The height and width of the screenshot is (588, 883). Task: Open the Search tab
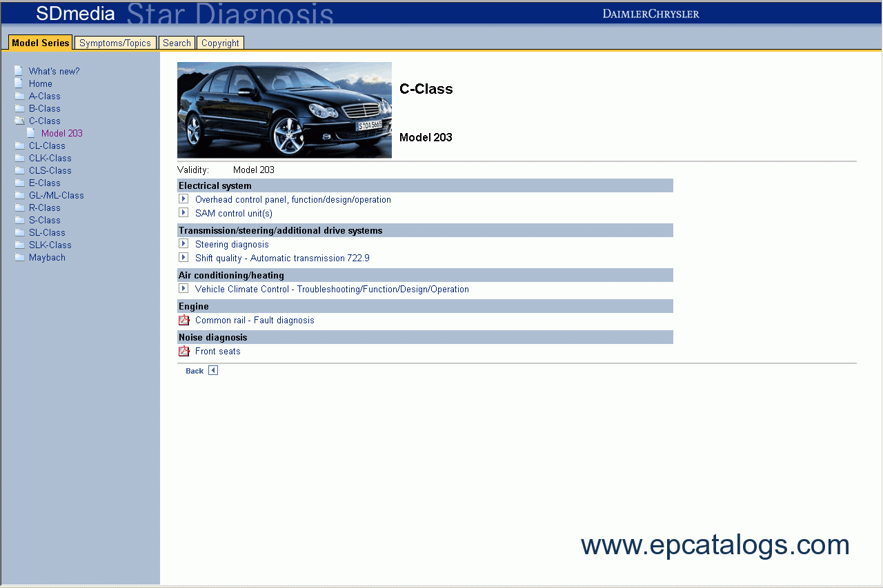point(177,43)
